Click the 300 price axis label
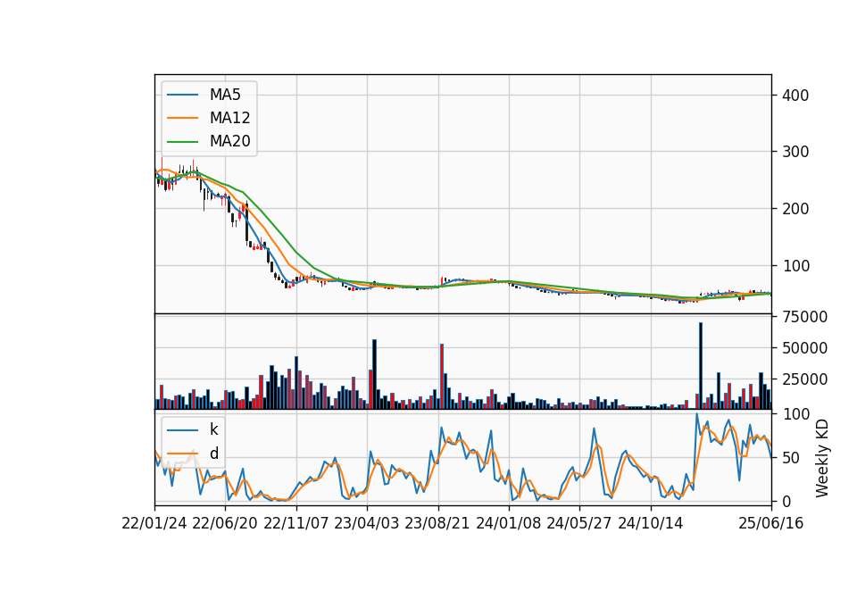Screen dimensions: 857x616 pyautogui.click(x=795, y=152)
